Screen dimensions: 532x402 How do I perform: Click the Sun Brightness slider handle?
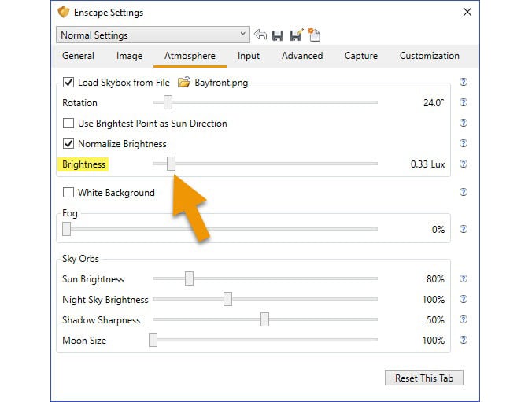coord(189,278)
